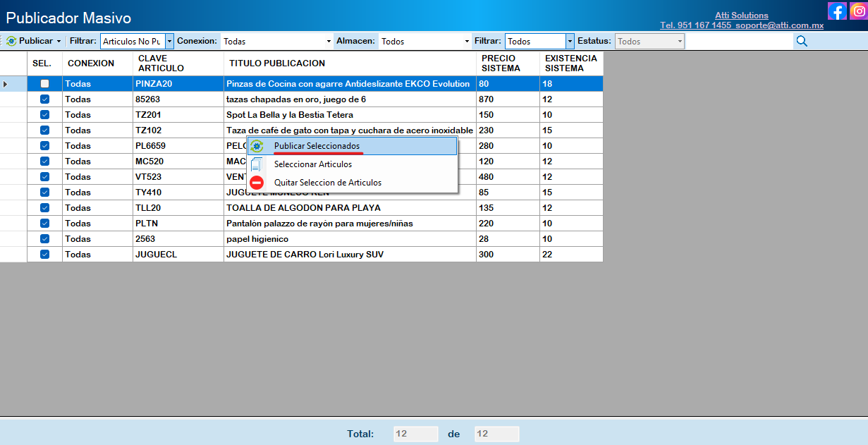Expand the Articulos No Pu filter dropdown
Viewport: 868px width, 445px height.
(x=169, y=42)
